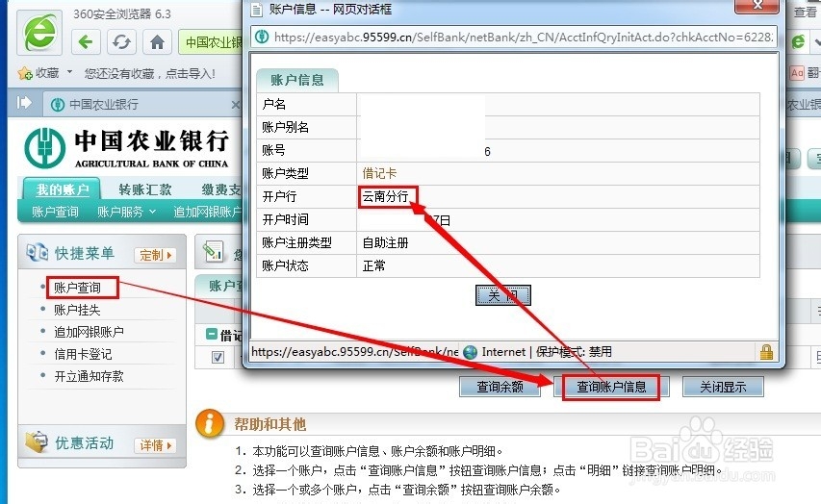Collapse the 借记卡 account group

pos(212,334)
